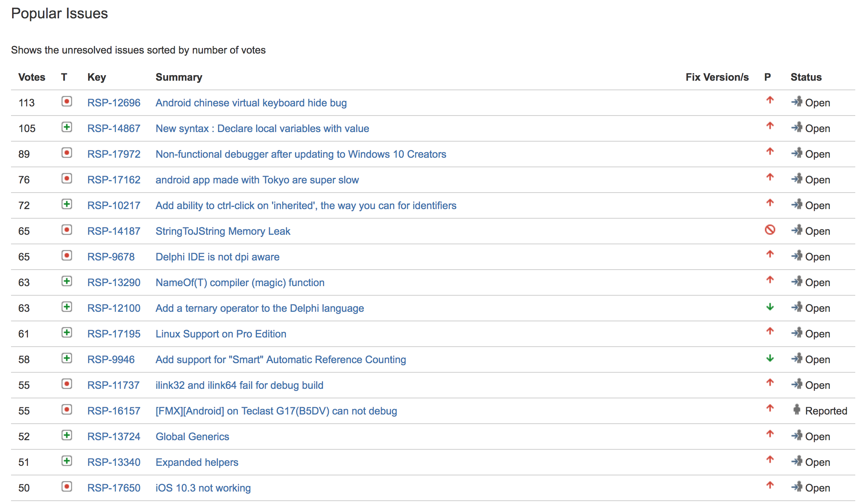
Task: Click the bug type icon for RSP-14187
Action: pos(66,230)
